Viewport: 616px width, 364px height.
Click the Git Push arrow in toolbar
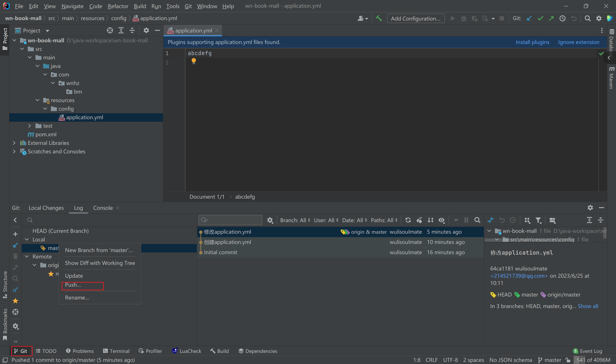click(x=551, y=18)
